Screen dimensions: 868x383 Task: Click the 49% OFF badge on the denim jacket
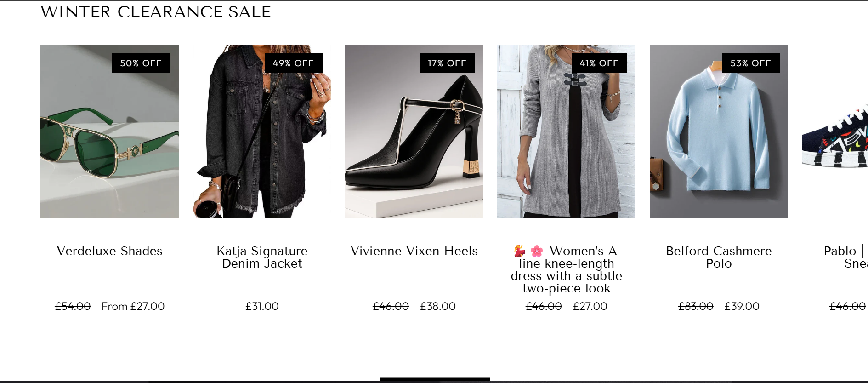tap(293, 63)
